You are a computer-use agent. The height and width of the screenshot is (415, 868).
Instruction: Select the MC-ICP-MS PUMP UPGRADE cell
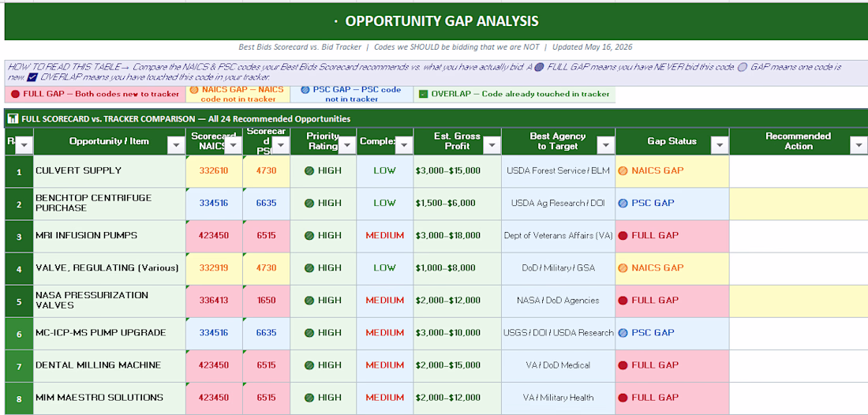(x=110, y=333)
